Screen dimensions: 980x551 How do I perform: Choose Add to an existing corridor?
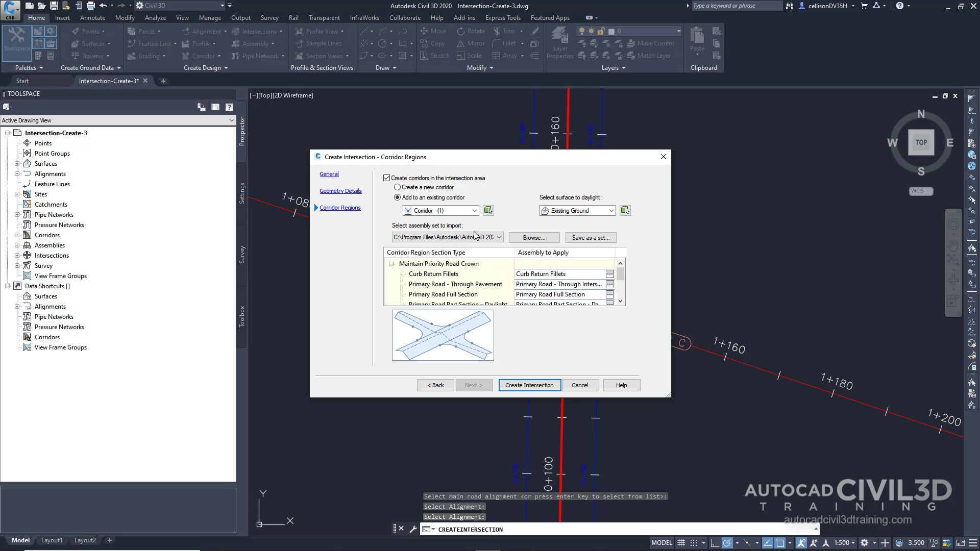[398, 197]
